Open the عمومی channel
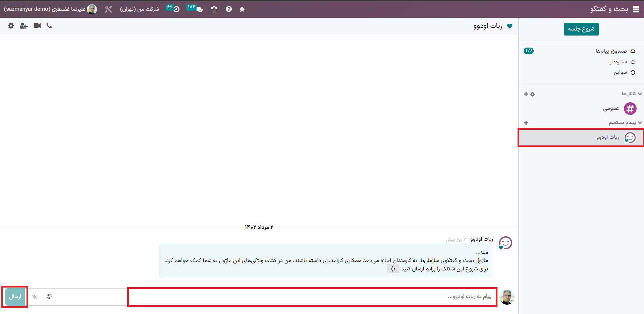Image resolution: width=644 pixels, height=314 pixels. click(x=581, y=109)
